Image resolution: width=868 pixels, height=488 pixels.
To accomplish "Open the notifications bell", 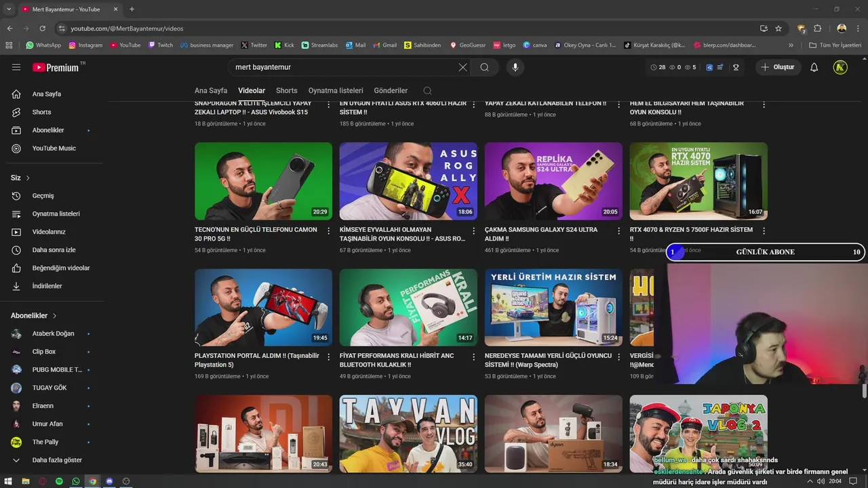I will tap(814, 67).
